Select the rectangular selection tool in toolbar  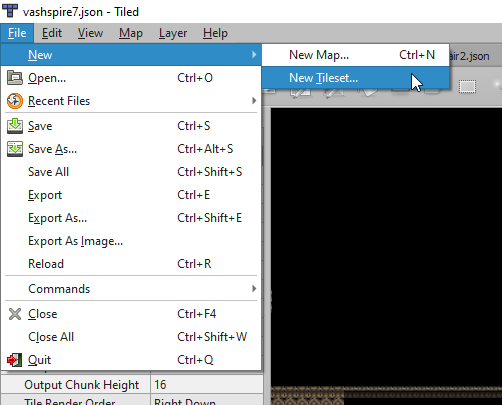click(x=467, y=87)
